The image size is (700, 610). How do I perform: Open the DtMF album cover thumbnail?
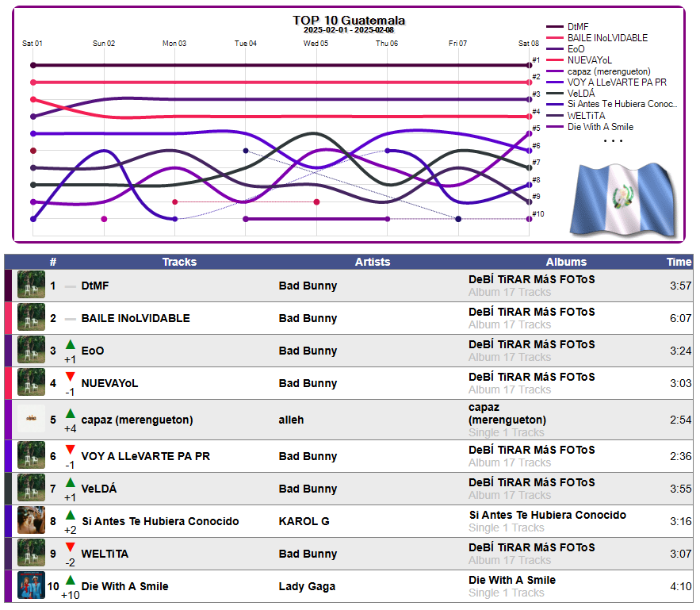pyautogui.click(x=31, y=285)
